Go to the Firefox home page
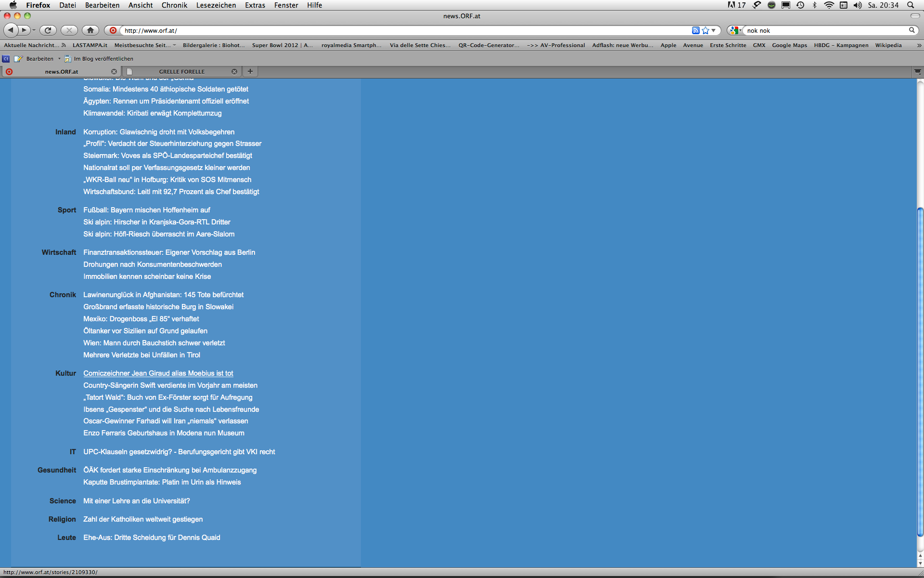This screenshot has height=578, width=924. pos(90,30)
